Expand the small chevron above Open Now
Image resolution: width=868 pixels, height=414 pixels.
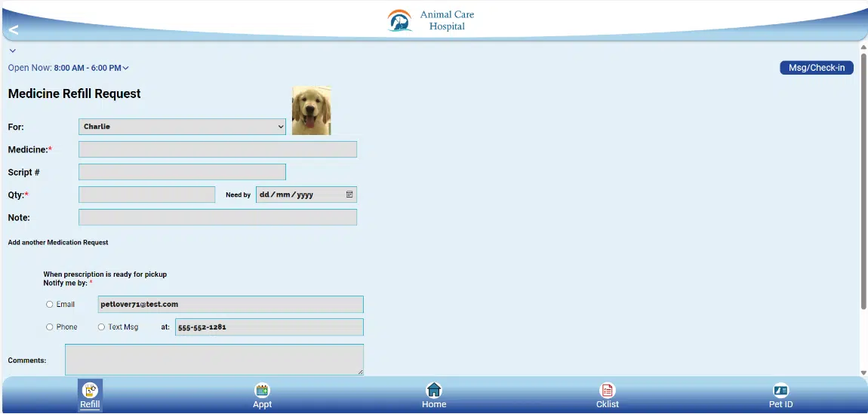(13, 51)
